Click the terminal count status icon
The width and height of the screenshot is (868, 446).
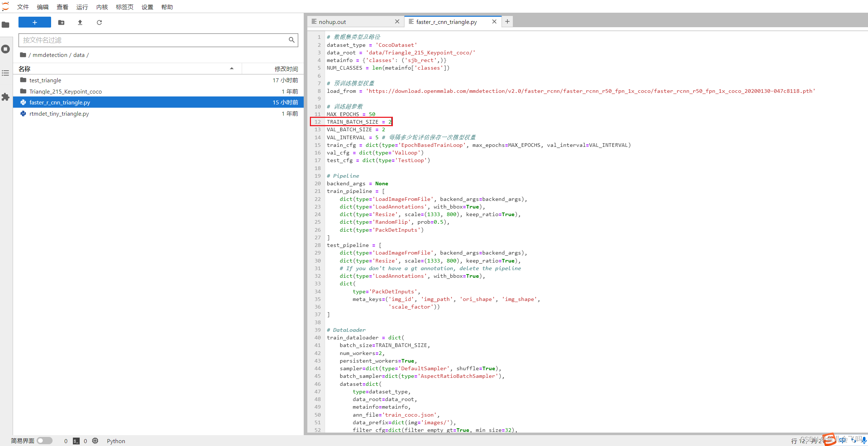(76, 441)
